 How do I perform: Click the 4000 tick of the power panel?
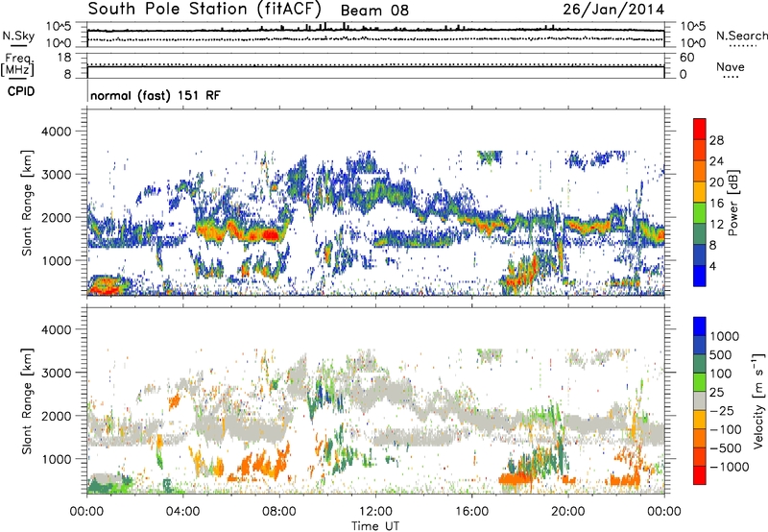pyautogui.click(x=56, y=132)
